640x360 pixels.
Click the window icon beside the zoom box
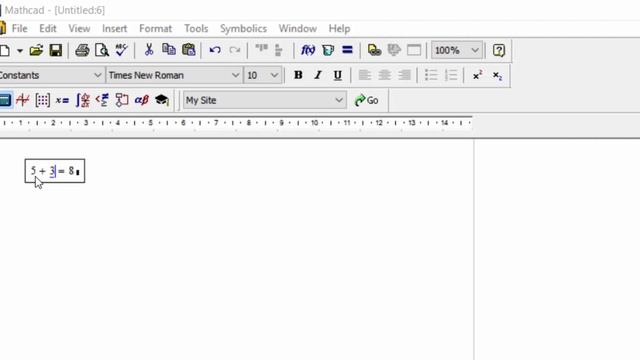414,50
